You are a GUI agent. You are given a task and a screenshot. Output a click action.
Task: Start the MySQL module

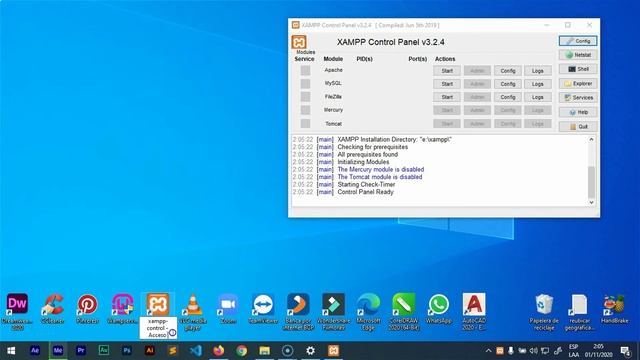coord(447,84)
